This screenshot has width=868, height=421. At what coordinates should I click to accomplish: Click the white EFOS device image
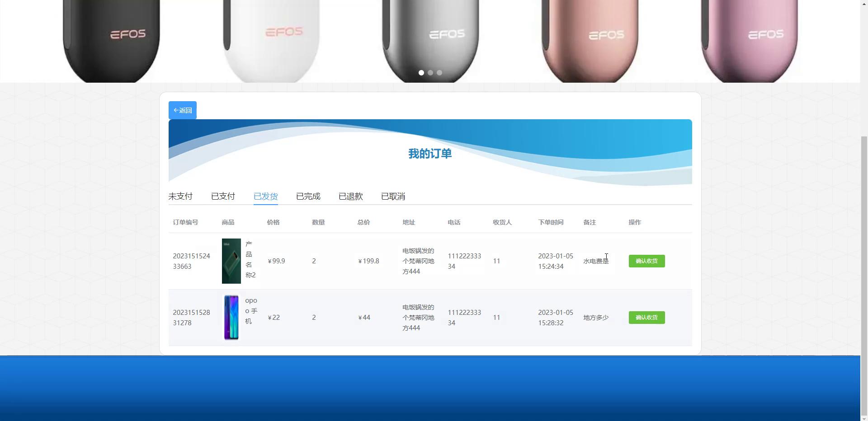(x=271, y=41)
